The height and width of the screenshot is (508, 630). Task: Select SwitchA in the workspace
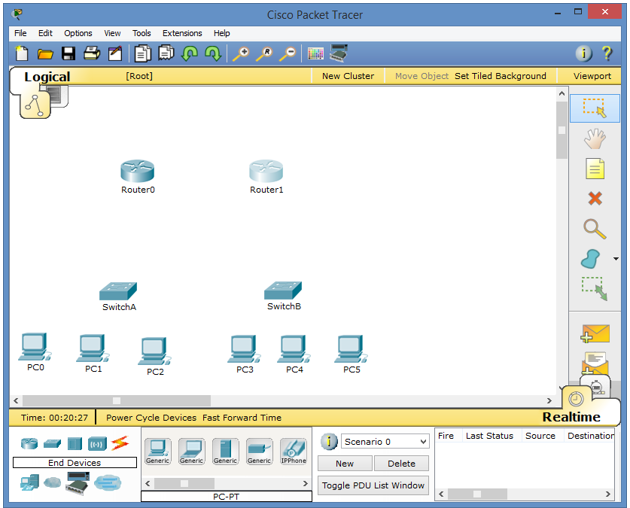(118, 291)
